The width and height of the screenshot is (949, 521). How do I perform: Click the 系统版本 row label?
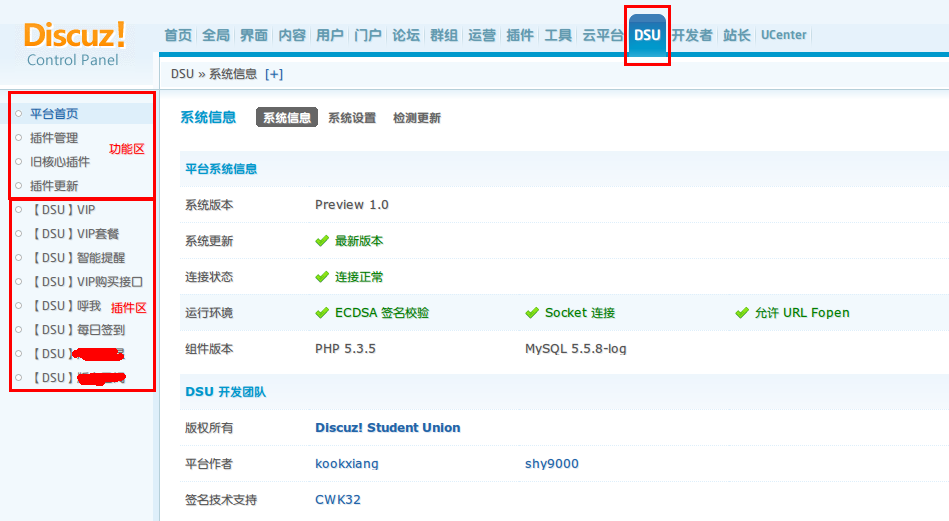209,205
